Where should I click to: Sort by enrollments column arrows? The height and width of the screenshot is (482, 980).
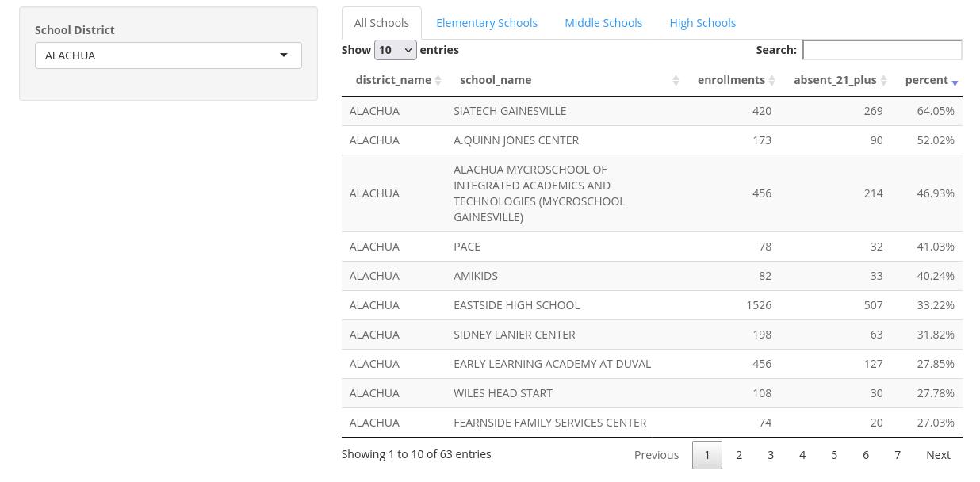click(x=772, y=81)
